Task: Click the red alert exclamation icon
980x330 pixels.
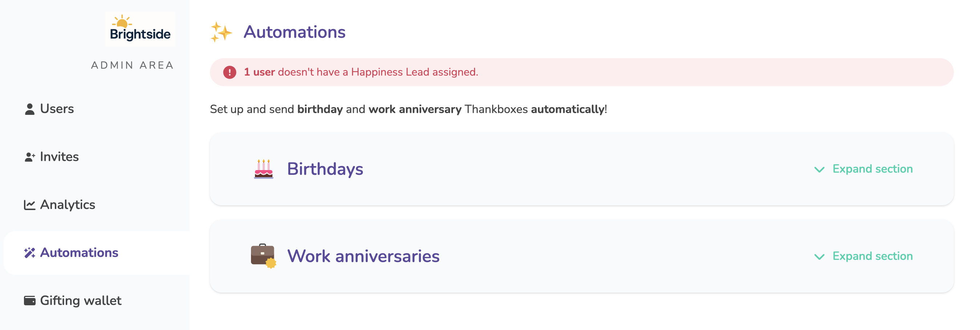Action: click(x=230, y=72)
